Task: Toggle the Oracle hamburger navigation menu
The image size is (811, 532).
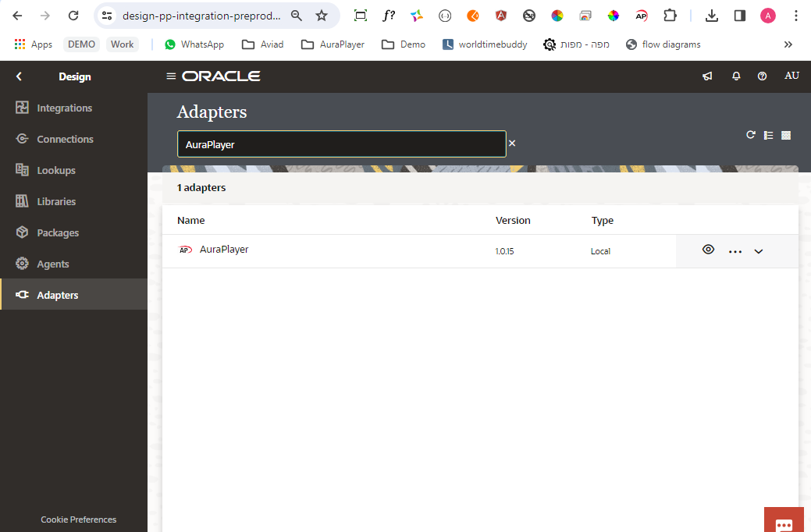Action: coord(171,76)
